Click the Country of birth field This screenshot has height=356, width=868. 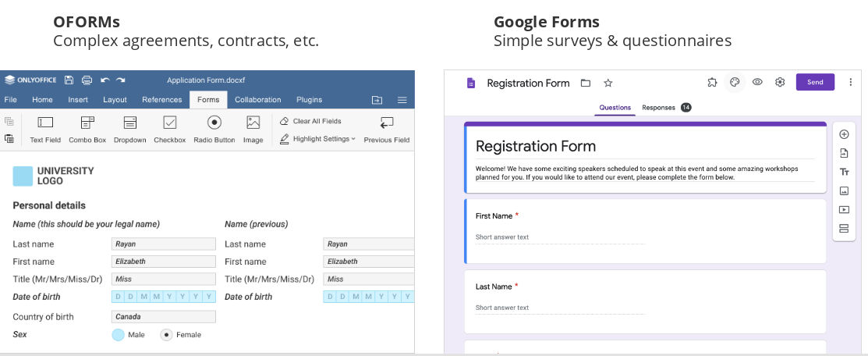164,317
